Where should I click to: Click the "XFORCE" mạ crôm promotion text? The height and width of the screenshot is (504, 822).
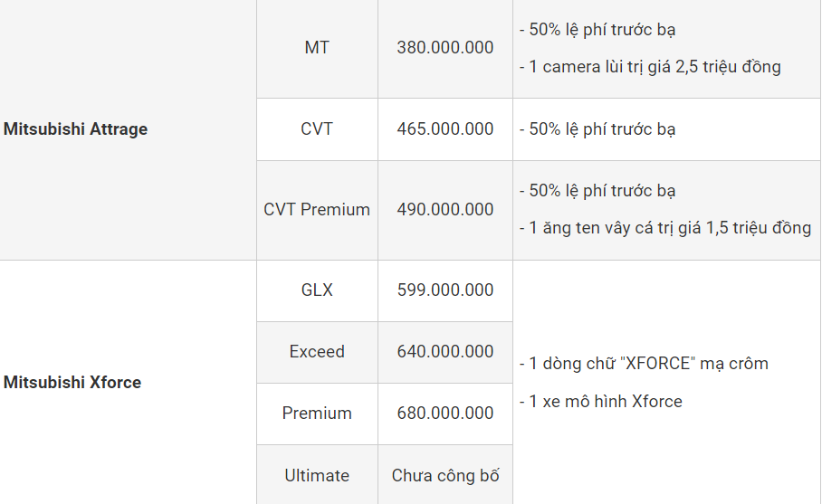click(644, 364)
